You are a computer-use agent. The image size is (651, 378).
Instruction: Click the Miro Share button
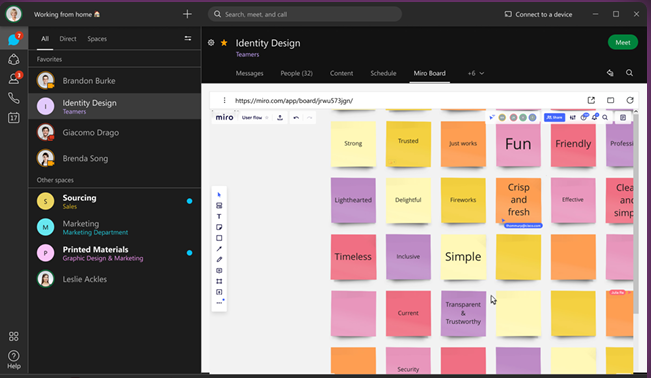pyautogui.click(x=554, y=118)
